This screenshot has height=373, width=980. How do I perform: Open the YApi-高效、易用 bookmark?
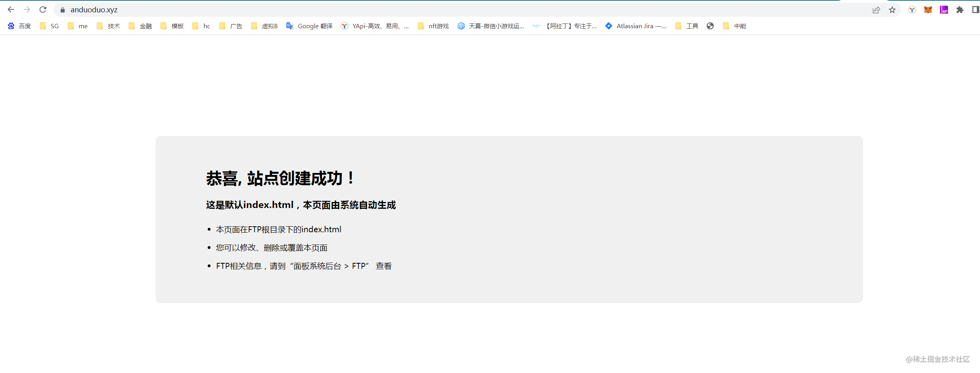click(x=375, y=26)
